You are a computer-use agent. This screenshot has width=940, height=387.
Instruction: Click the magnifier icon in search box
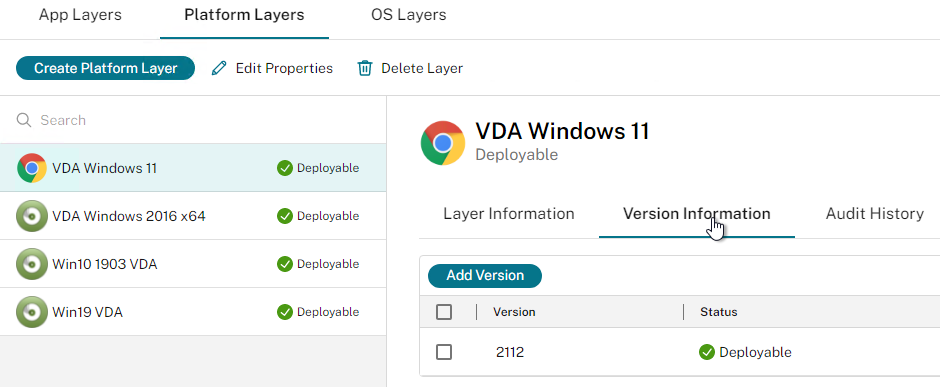[23, 120]
